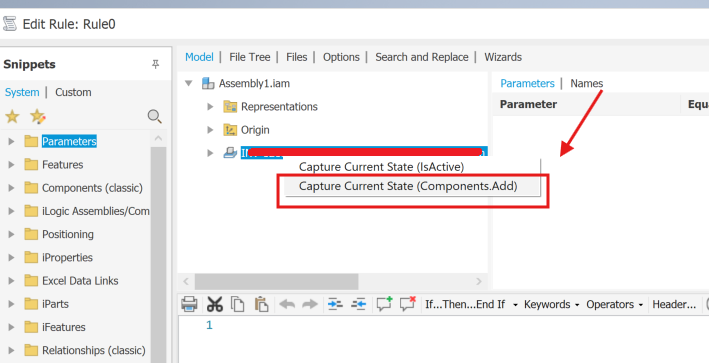
Task: Comment out selected lines icon
Action: pos(384,304)
